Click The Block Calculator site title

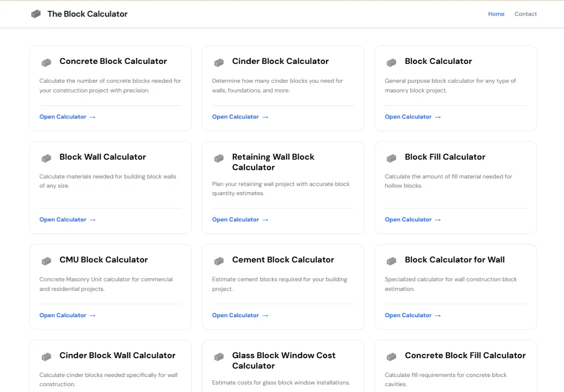(87, 14)
